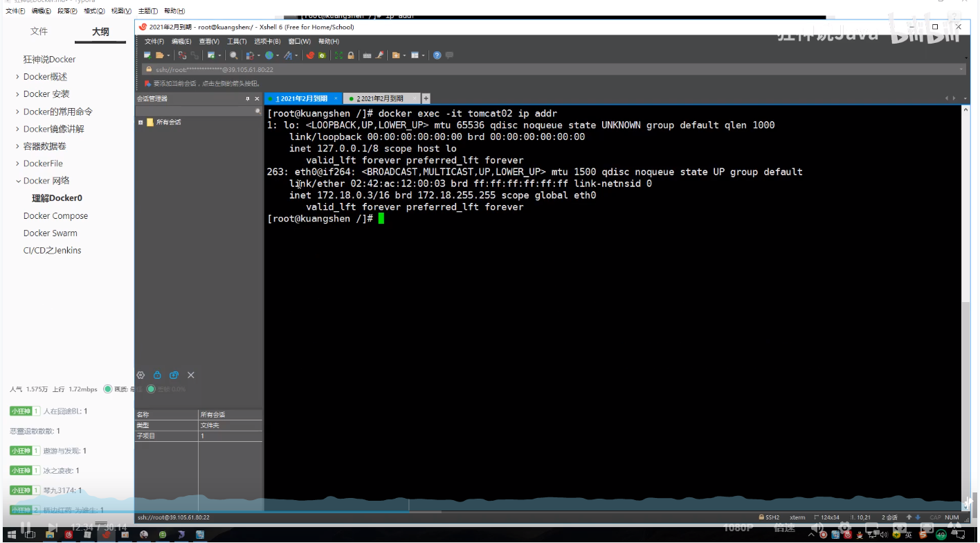Toggle the blue lock overlay icon
The height and width of the screenshot is (543, 980).
pyautogui.click(x=157, y=375)
